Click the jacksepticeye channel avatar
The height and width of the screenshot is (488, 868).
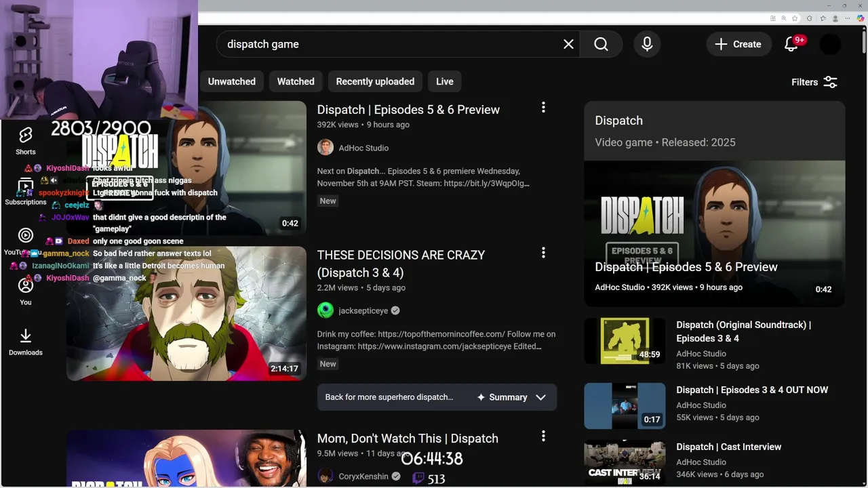[325, 310]
